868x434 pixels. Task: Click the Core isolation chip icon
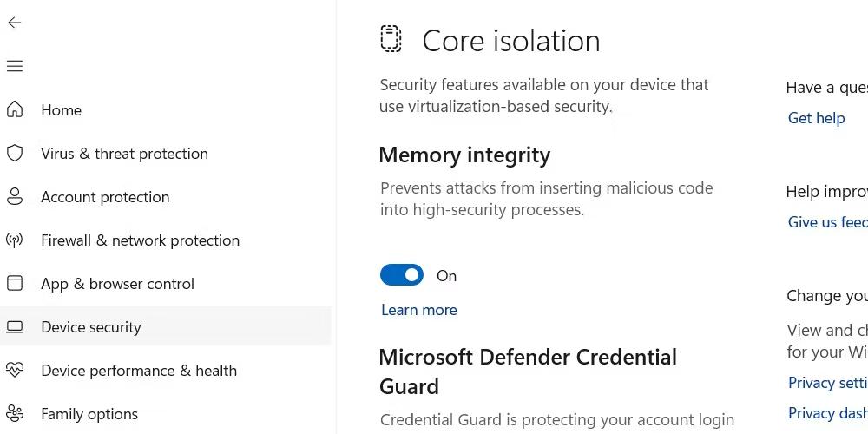pyautogui.click(x=391, y=39)
